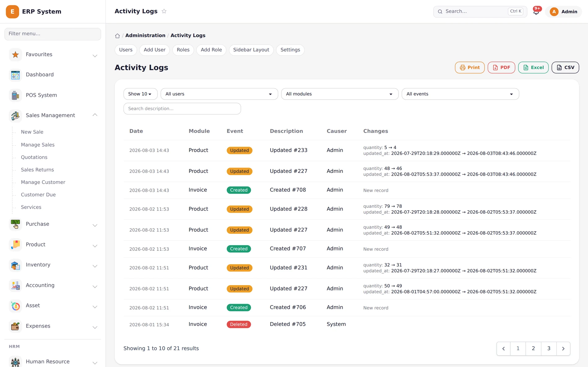
Task: Open Manage Sales menu item
Action: (x=38, y=145)
